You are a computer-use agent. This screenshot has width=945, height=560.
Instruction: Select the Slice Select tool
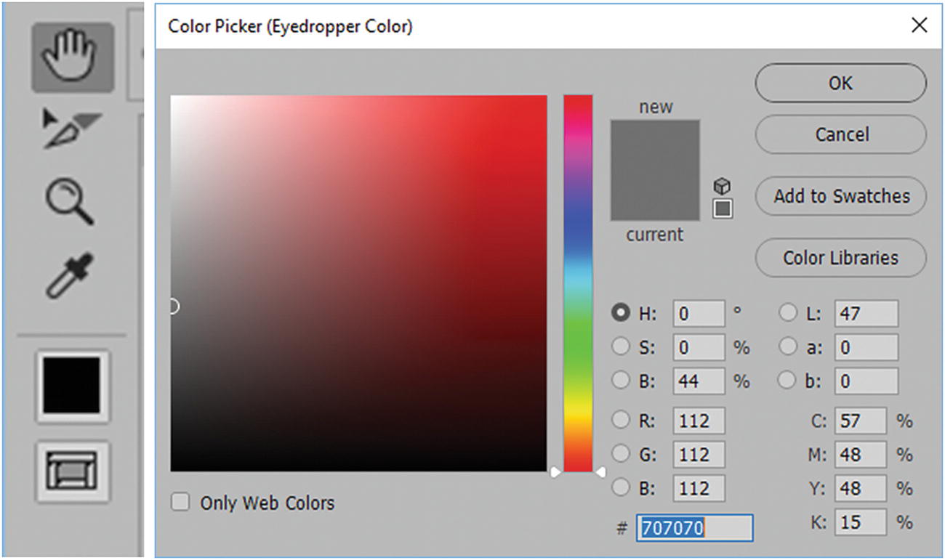click(x=72, y=129)
